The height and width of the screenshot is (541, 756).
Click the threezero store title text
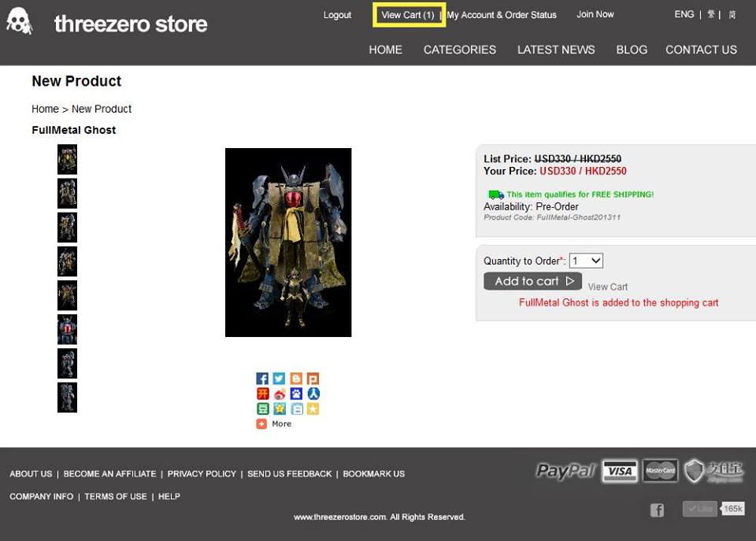point(131,24)
